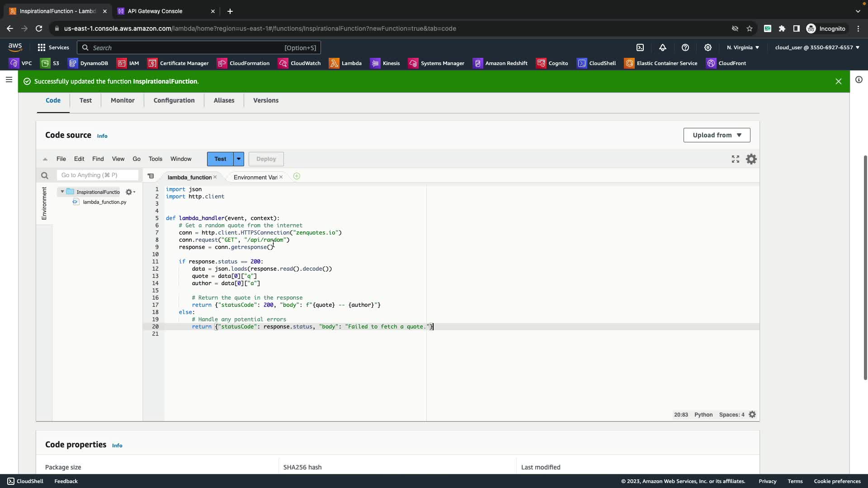Collapse the InspirationalFunction folder tree
868x488 pixels.
click(62, 192)
